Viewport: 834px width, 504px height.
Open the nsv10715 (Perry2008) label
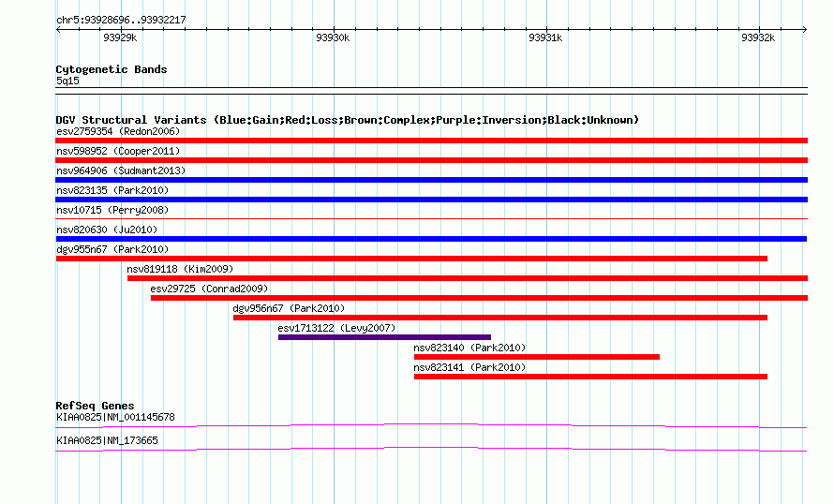[112, 210]
